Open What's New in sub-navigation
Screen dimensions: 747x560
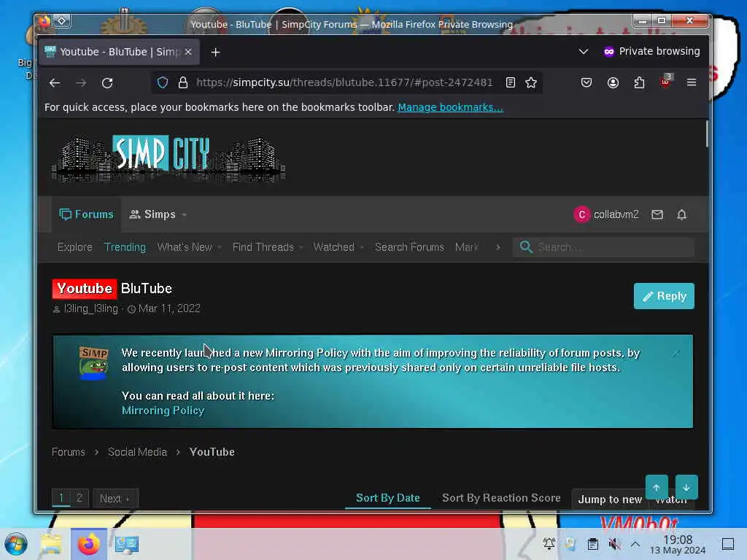point(185,247)
